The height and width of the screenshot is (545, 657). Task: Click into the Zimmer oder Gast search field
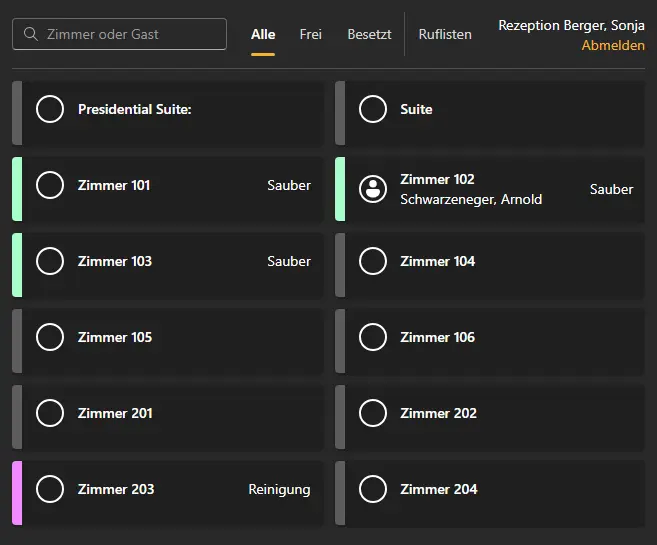(x=130, y=34)
